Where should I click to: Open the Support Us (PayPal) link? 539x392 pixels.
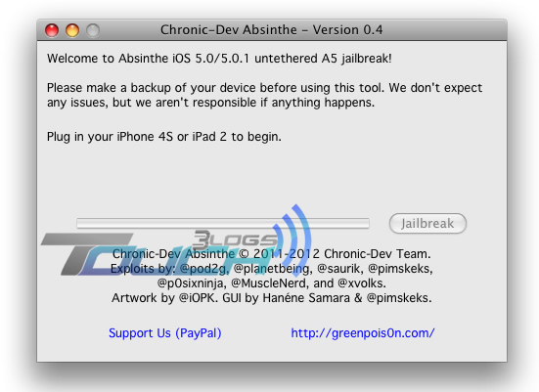click(x=165, y=333)
